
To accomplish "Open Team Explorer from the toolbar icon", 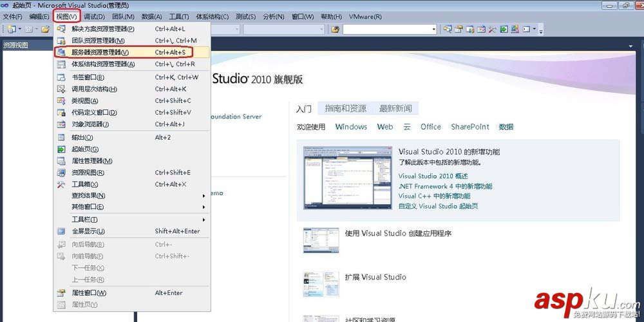I will point(470,29).
